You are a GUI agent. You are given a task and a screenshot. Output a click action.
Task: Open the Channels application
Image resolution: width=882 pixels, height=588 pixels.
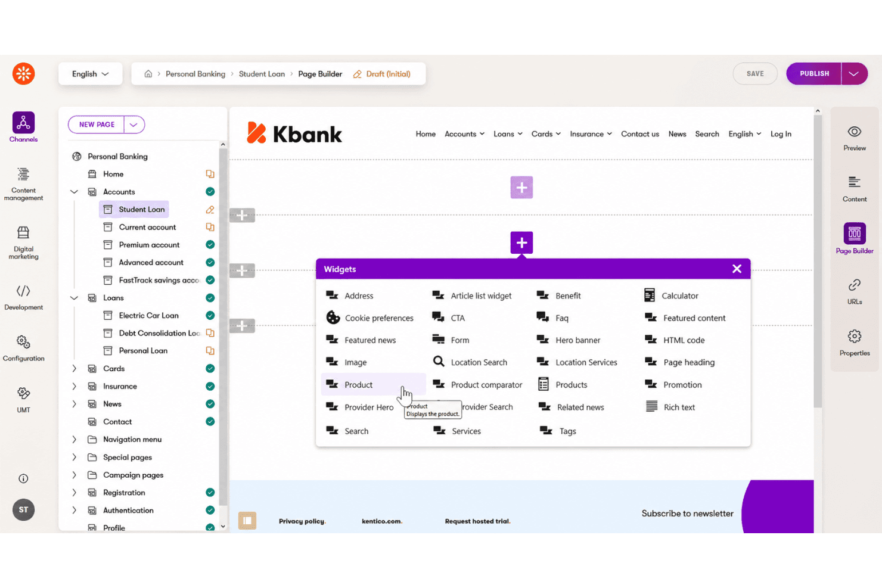point(23,127)
